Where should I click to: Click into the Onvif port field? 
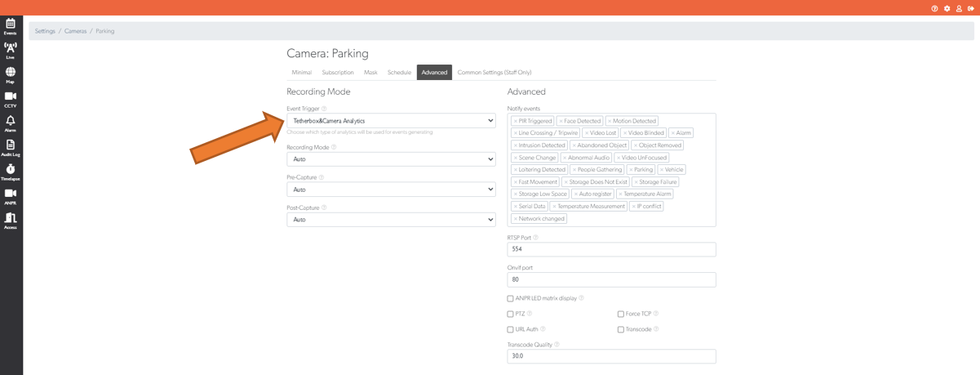point(611,279)
